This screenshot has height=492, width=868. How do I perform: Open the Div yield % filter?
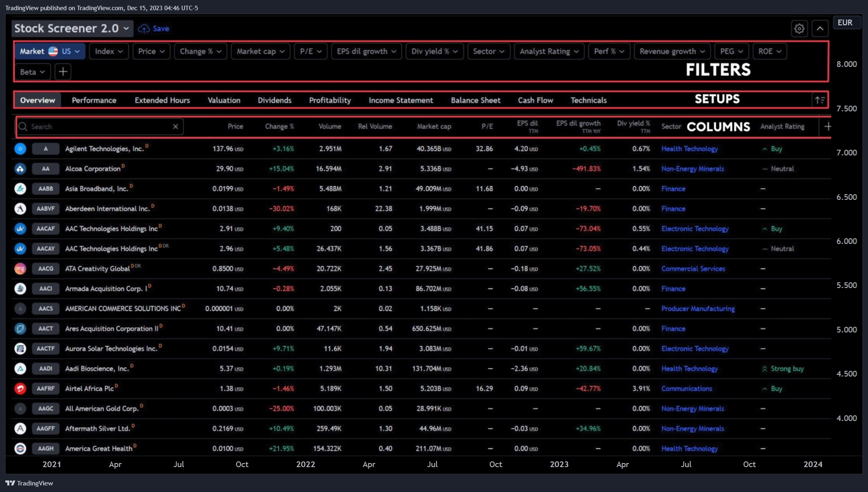(x=435, y=51)
